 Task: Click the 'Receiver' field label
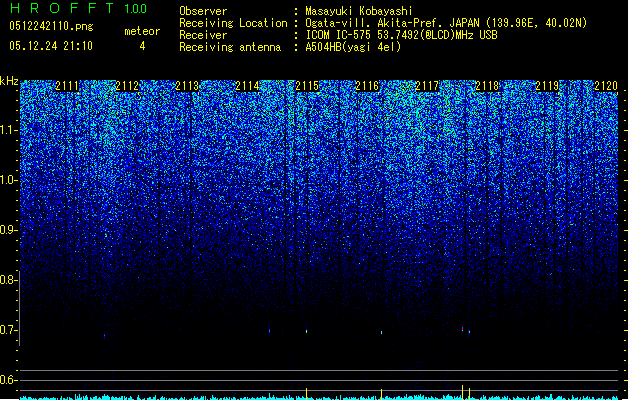tap(203, 35)
